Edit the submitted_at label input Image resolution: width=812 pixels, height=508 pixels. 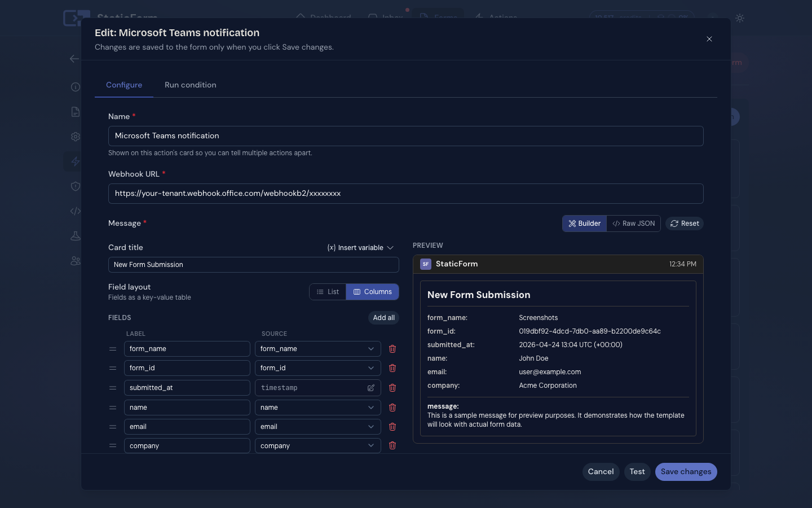pos(187,388)
